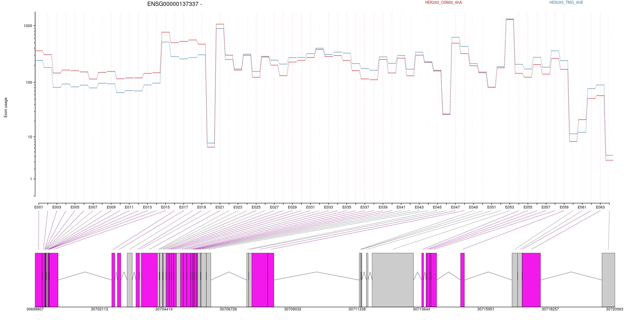644x322 pixels.
Task: Click y-axis value 100
Action: coord(29,82)
